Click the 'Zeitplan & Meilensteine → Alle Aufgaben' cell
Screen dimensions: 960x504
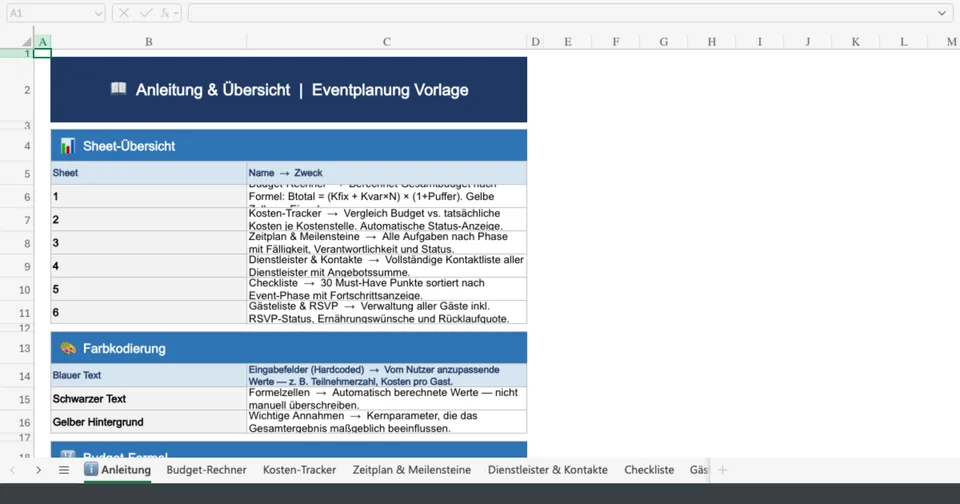(x=386, y=243)
